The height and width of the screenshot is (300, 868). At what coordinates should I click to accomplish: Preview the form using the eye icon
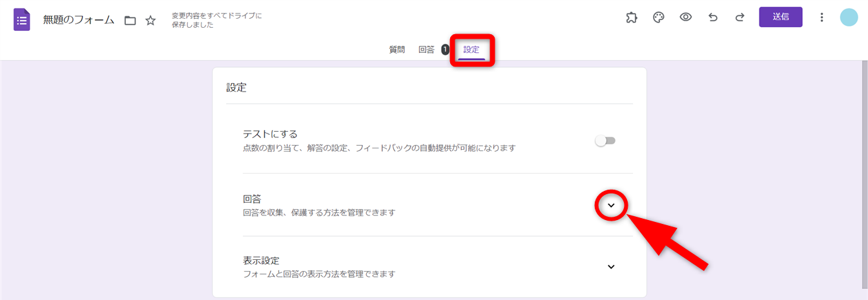click(686, 17)
